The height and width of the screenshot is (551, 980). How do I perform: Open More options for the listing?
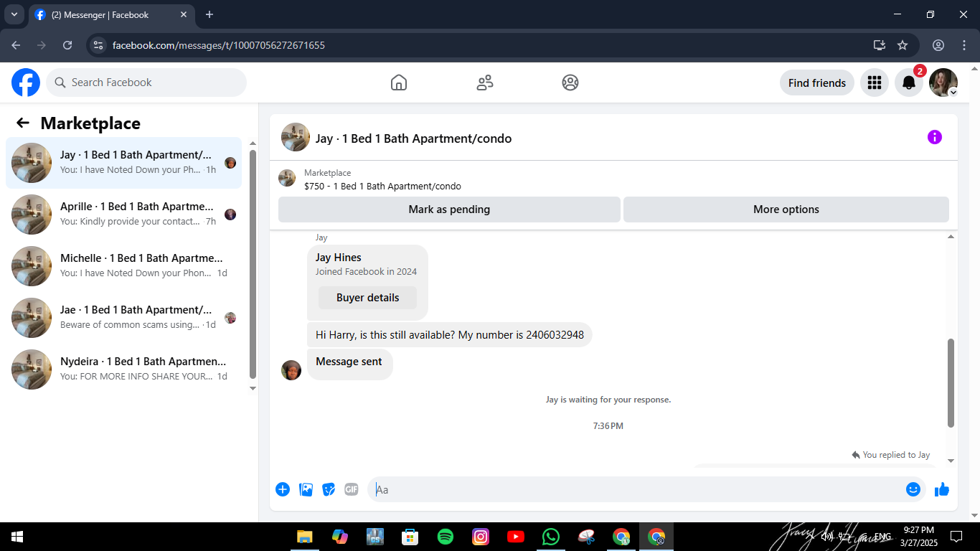(x=786, y=209)
